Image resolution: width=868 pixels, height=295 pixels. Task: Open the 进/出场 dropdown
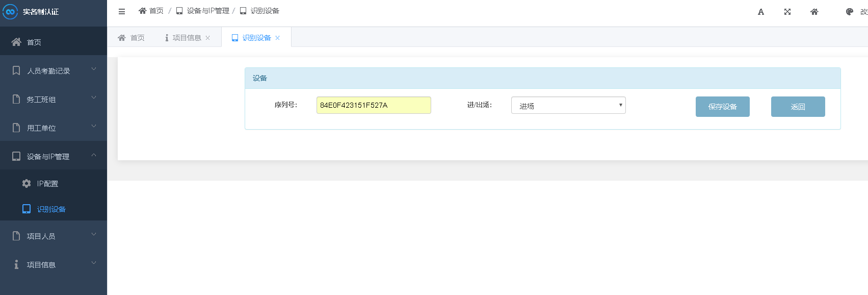coord(568,105)
